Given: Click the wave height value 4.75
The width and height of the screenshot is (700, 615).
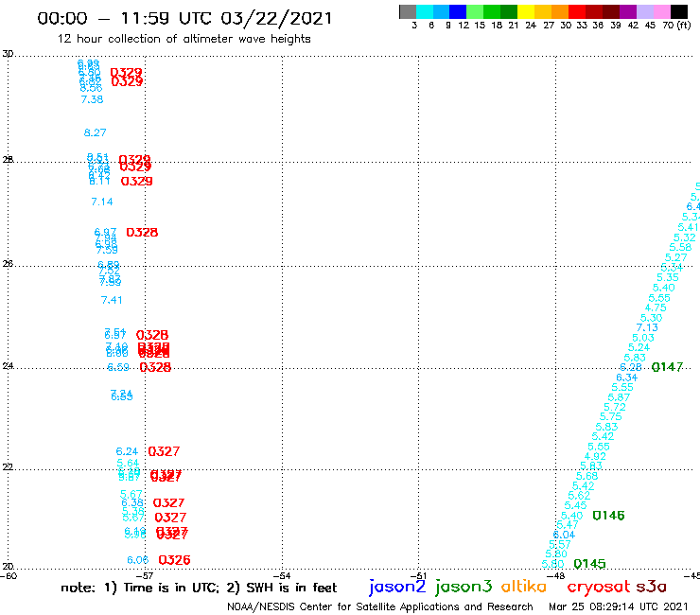Looking at the screenshot, I should pos(656,307).
